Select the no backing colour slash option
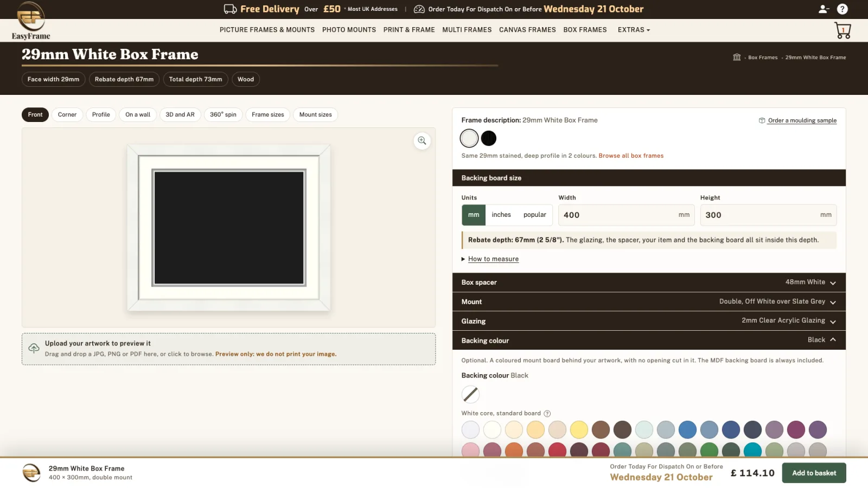Screen dimensions: 868x488 point(470,394)
